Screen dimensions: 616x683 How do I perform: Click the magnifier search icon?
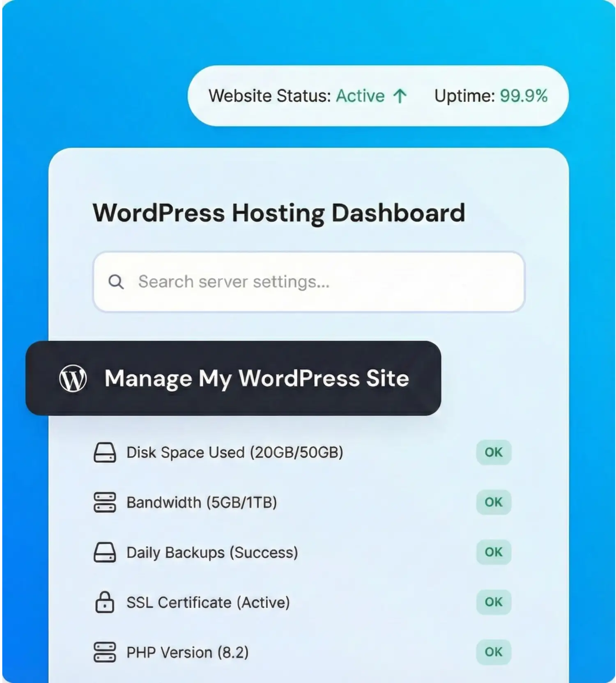click(116, 282)
